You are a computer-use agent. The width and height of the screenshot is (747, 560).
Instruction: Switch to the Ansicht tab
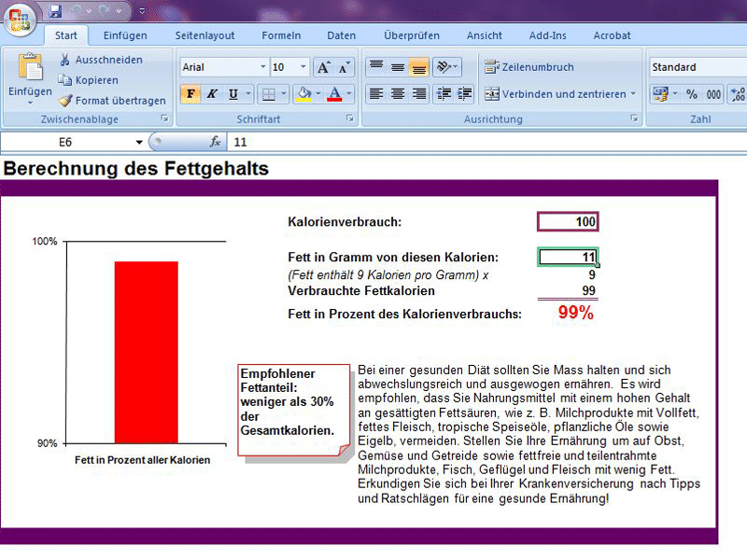pos(484,35)
